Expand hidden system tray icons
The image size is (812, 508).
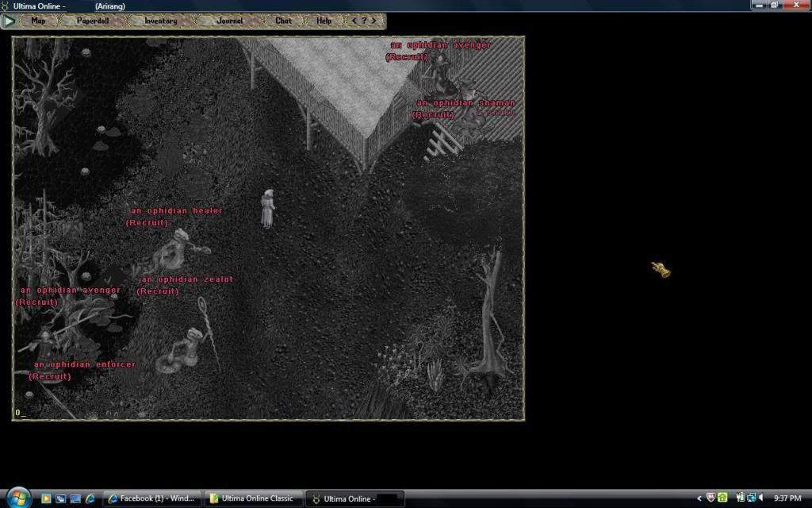tap(699, 498)
